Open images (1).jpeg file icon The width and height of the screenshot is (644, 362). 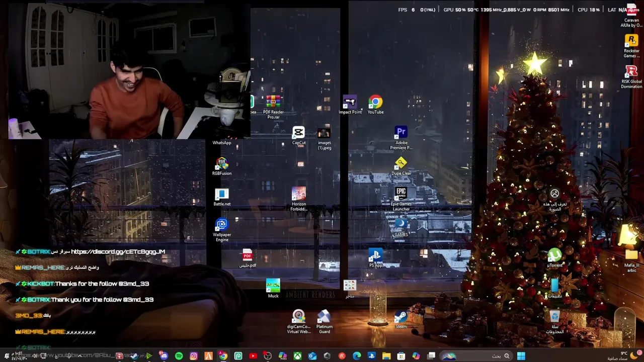[x=324, y=138]
